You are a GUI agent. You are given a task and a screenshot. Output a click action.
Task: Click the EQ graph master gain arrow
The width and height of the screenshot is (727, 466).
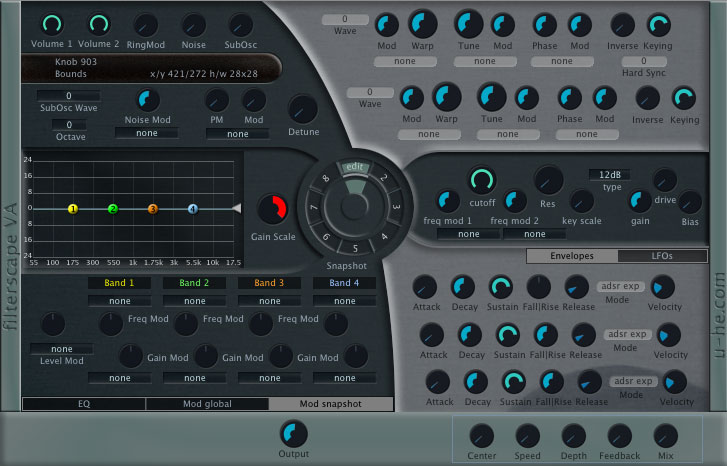pos(237,208)
